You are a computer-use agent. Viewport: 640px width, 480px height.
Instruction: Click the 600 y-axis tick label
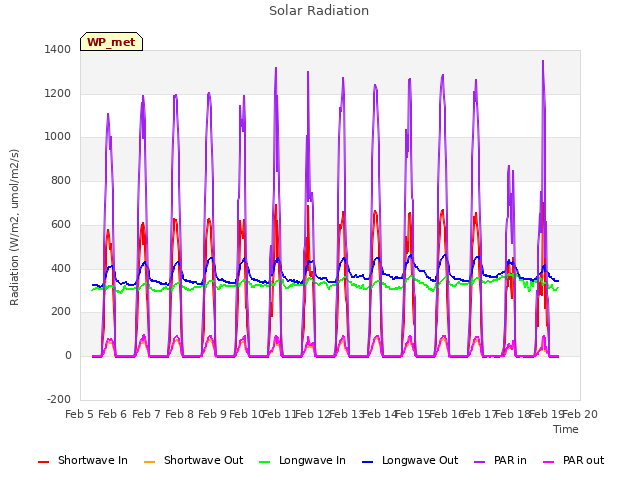click(x=61, y=224)
